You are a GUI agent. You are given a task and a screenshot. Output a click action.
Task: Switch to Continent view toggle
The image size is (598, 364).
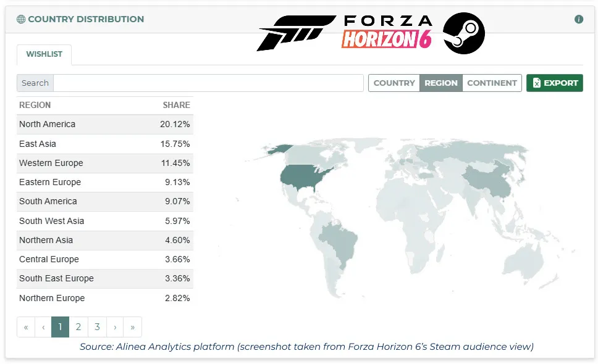[492, 83]
